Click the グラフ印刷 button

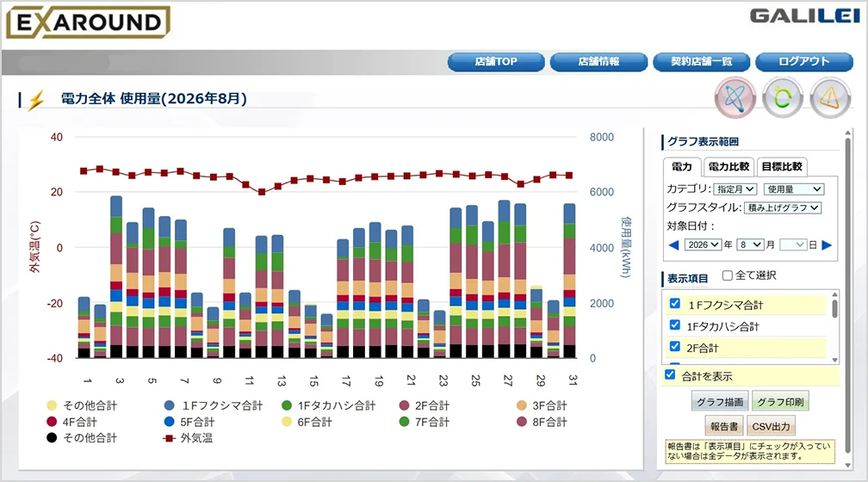coord(780,402)
